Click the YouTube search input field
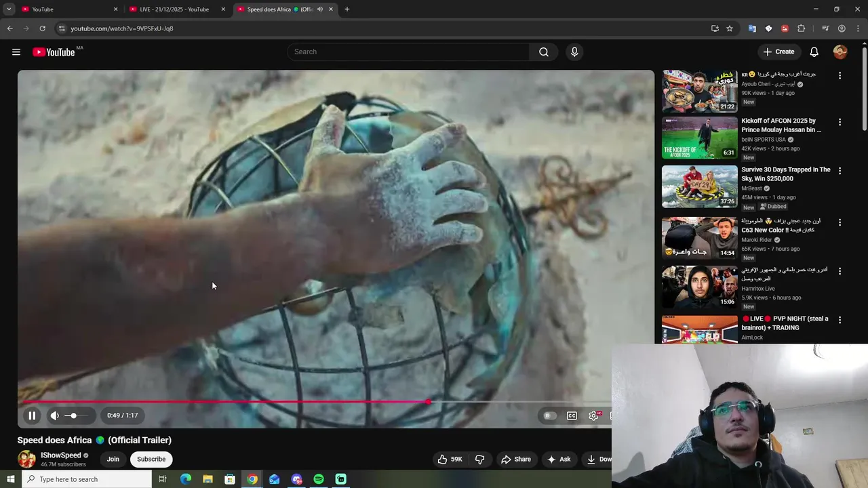 409,52
